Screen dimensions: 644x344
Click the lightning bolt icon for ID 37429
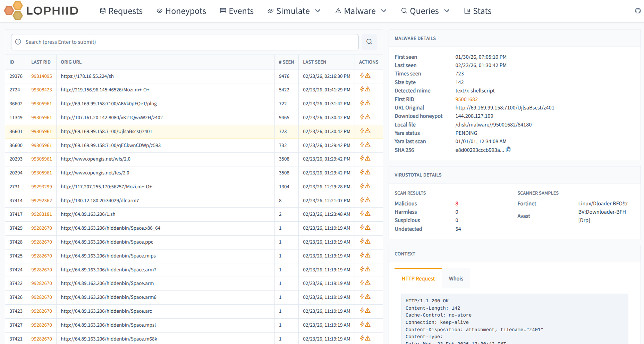tap(362, 227)
